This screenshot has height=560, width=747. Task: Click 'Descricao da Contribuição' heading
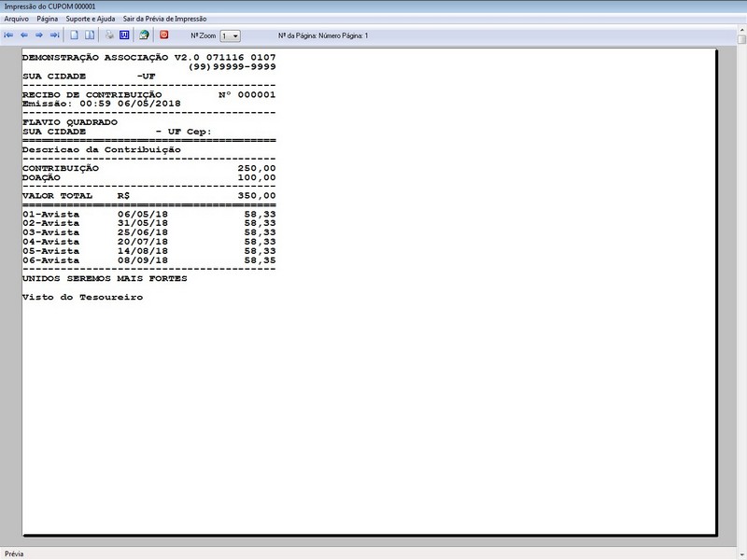coord(102,149)
